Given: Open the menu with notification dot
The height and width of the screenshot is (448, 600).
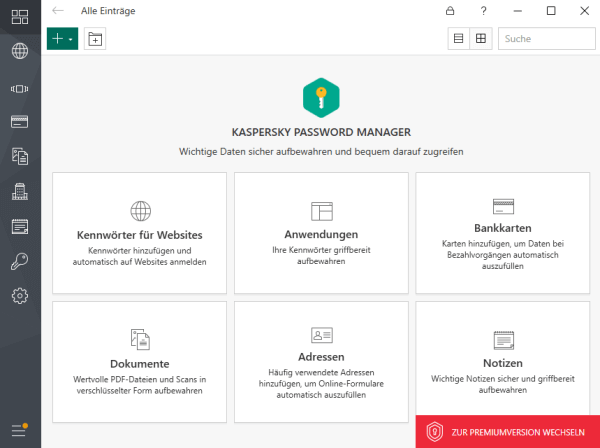Looking at the screenshot, I should [x=20, y=430].
